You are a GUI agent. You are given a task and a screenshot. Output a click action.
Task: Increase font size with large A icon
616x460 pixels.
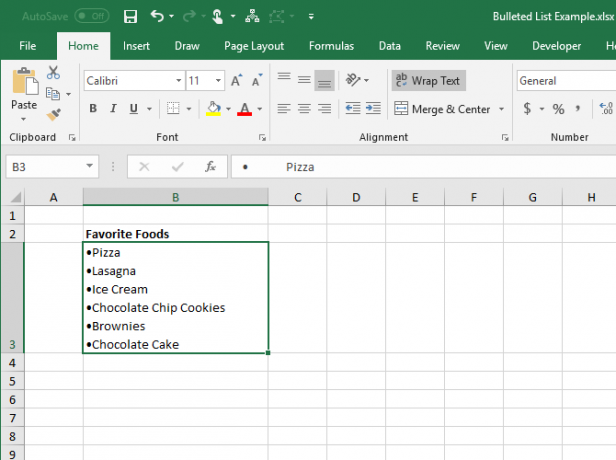coord(236,81)
